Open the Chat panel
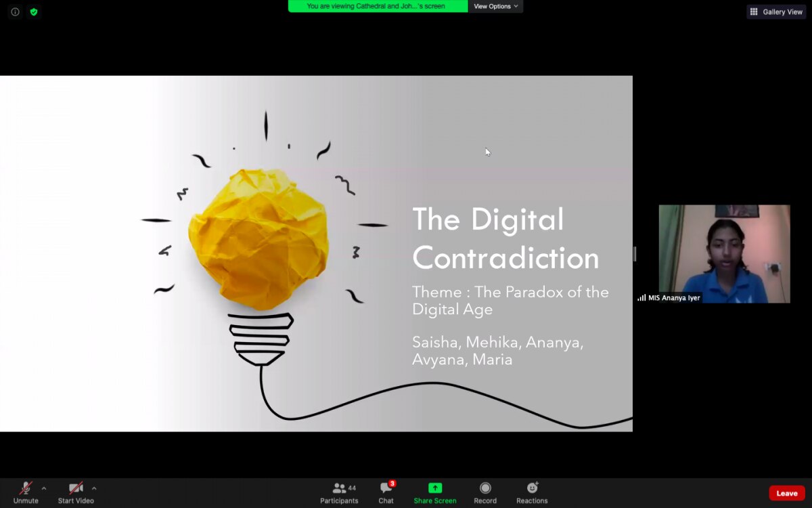This screenshot has width=812, height=508. click(x=386, y=493)
